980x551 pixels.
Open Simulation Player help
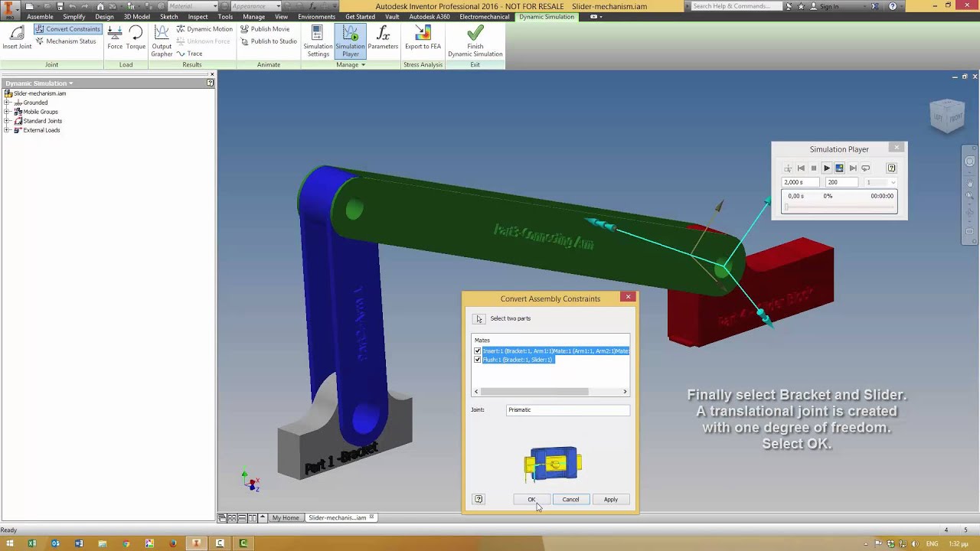coord(891,168)
